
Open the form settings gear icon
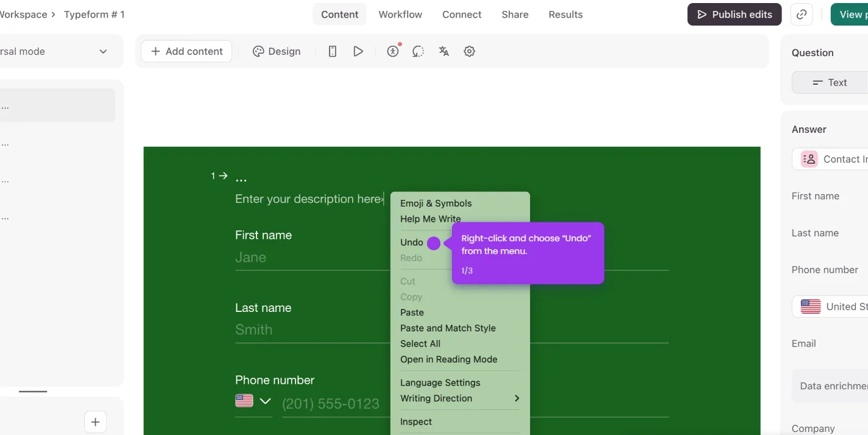469,51
